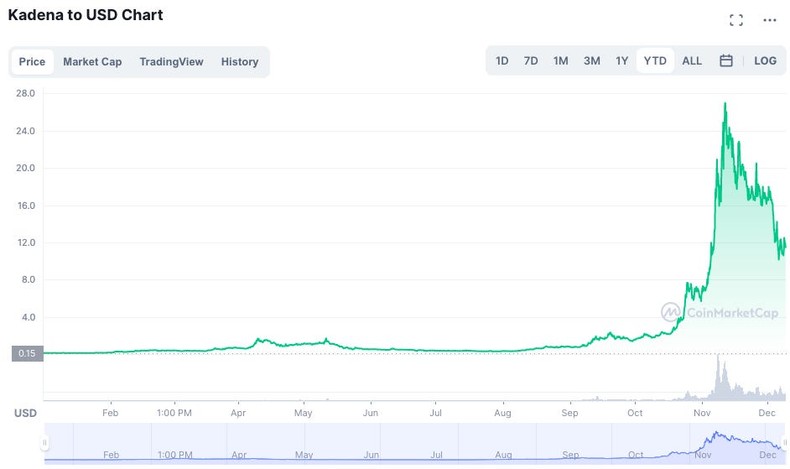Set chart range to 3M
The height and width of the screenshot is (469, 790).
[592, 61]
